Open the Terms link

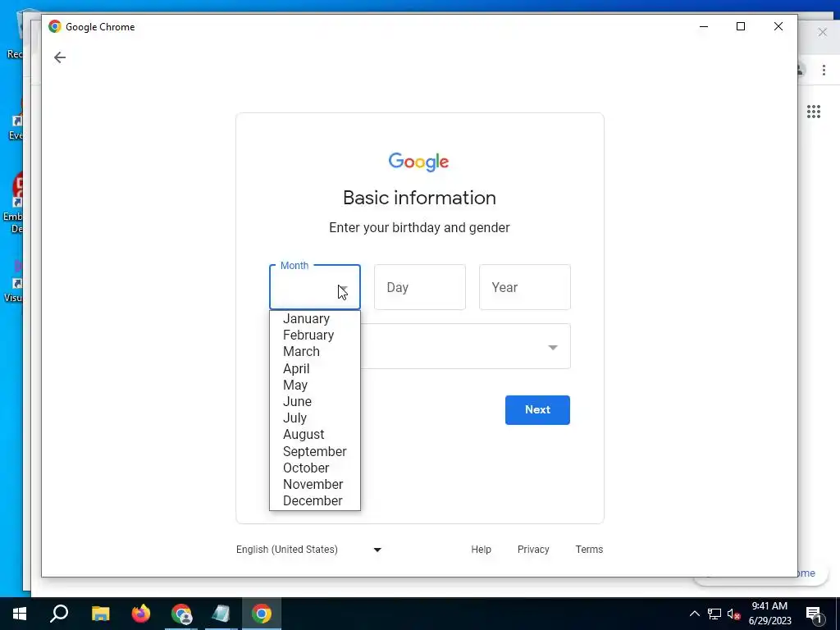tap(589, 550)
